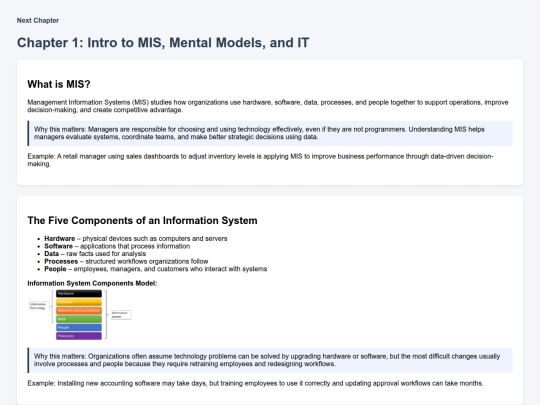The image size is (540, 405).
Task: Click the bold Hardware bullet term
Action: (x=60, y=238)
